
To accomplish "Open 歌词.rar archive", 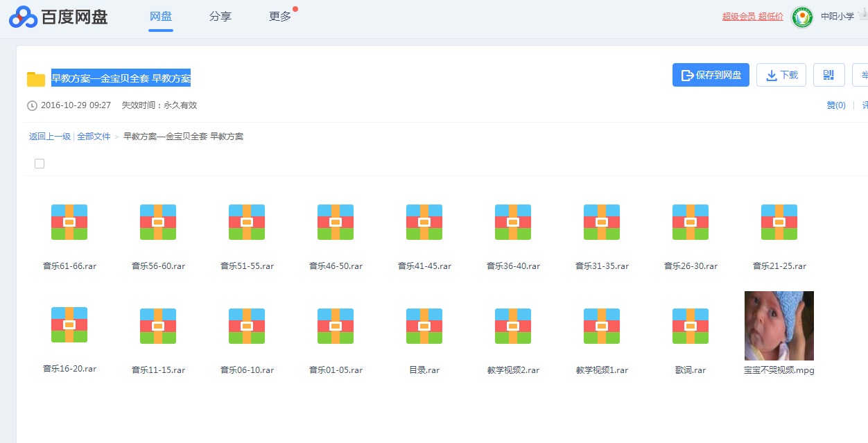I will 690,326.
